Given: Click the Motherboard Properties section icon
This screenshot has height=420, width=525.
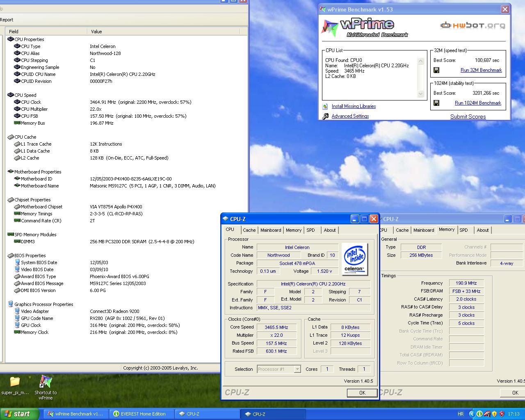Looking at the screenshot, I should pos(10,172).
